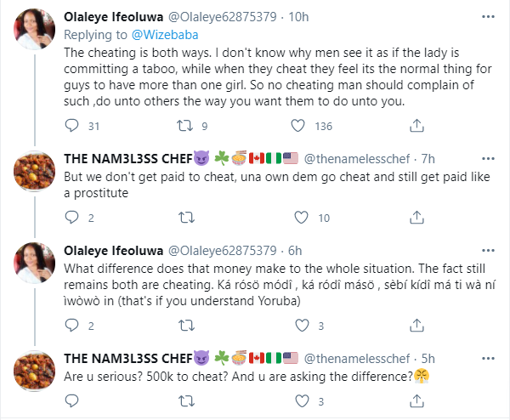The height and width of the screenshot is (420, 510).
Task: Share Olaleye's first tweet about cheating
Action: [416, 126]
